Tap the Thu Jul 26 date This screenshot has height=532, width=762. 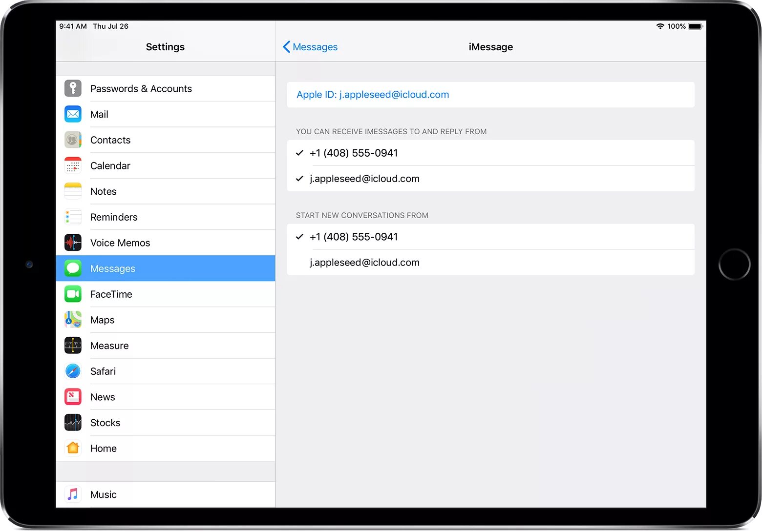111,26
